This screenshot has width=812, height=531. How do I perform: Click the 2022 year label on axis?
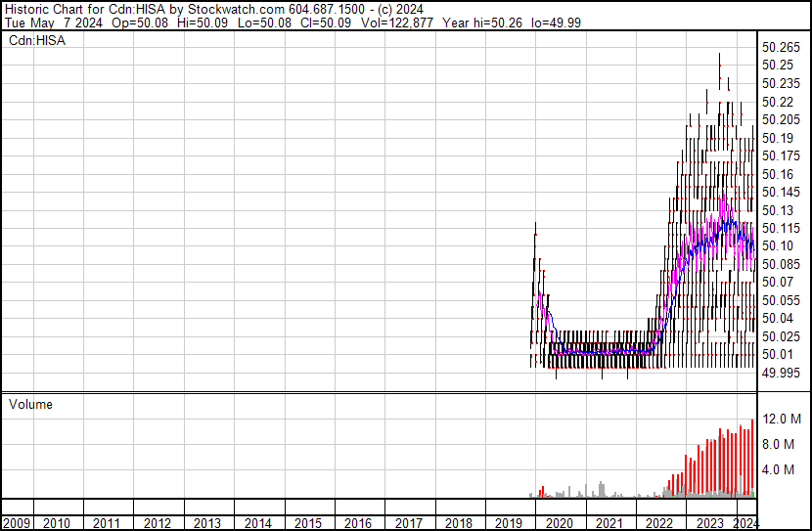(x=658, y=523)
